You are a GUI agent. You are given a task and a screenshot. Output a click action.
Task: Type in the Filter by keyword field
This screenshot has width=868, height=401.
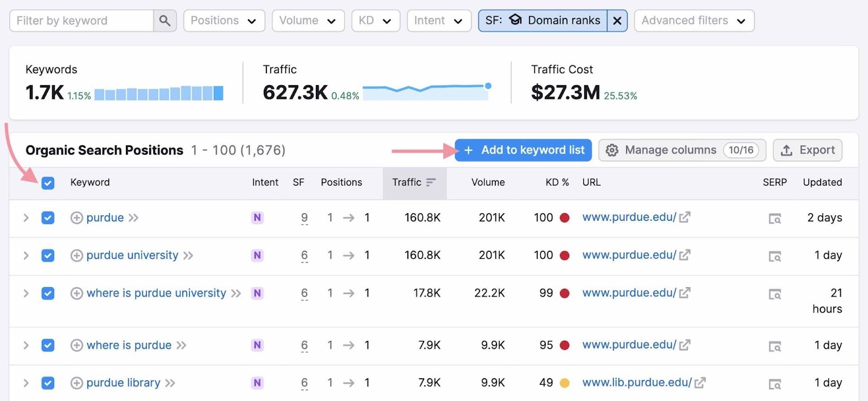tap(81, 21)
